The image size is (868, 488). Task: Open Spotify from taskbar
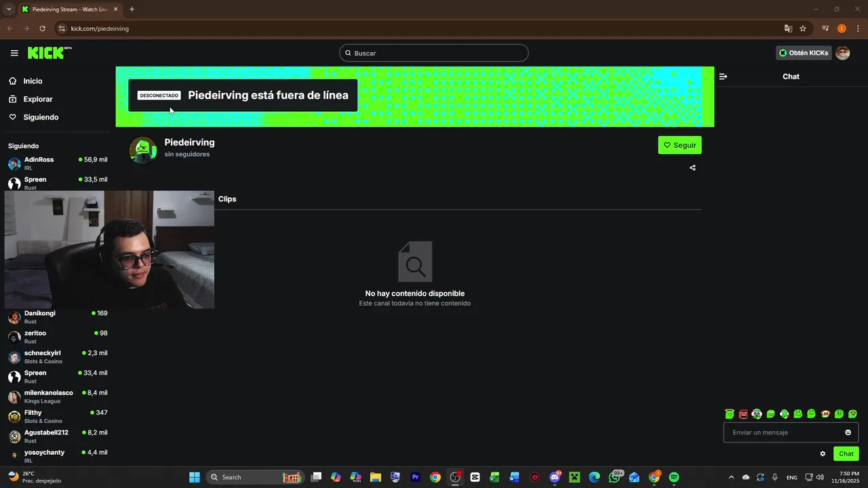[674, 477]
